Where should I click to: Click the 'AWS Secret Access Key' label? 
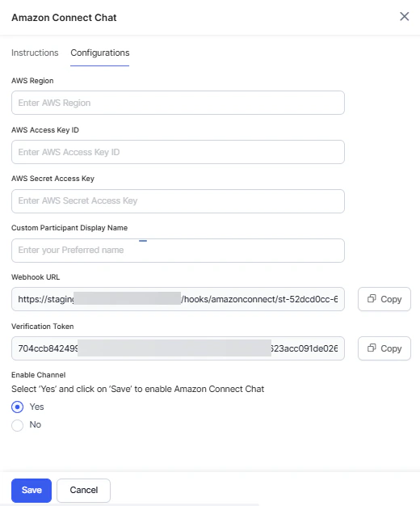(52, 179)
